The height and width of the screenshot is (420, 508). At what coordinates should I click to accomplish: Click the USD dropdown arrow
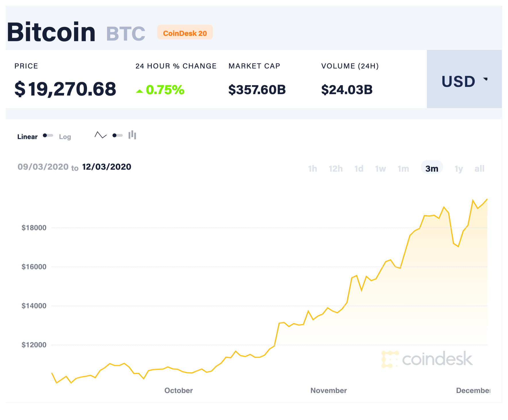click(x=486, y=79)
